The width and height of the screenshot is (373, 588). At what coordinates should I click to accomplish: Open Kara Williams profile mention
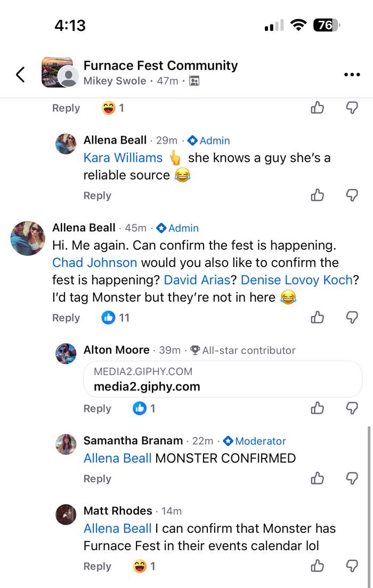tap(123, 158)
